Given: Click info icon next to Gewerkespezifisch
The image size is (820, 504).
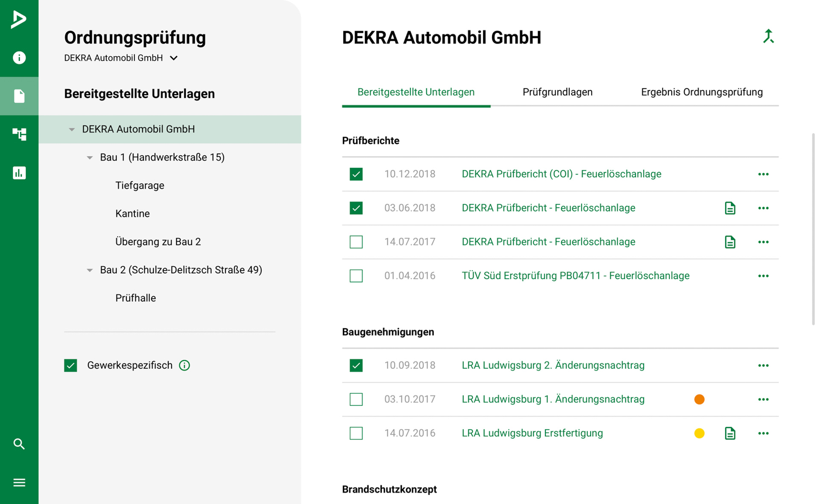Looking at the screenshot, I should coord(184,365).
